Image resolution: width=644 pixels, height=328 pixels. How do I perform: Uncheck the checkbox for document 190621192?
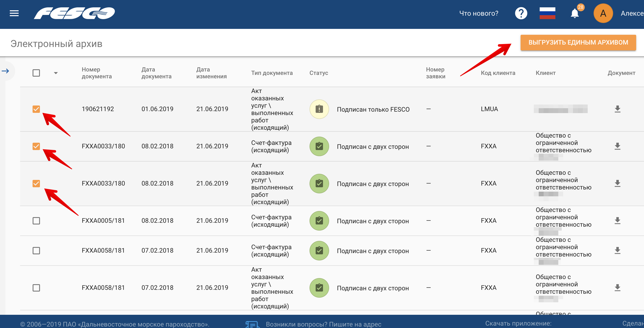pyautogui.click(x=36, y=109)
